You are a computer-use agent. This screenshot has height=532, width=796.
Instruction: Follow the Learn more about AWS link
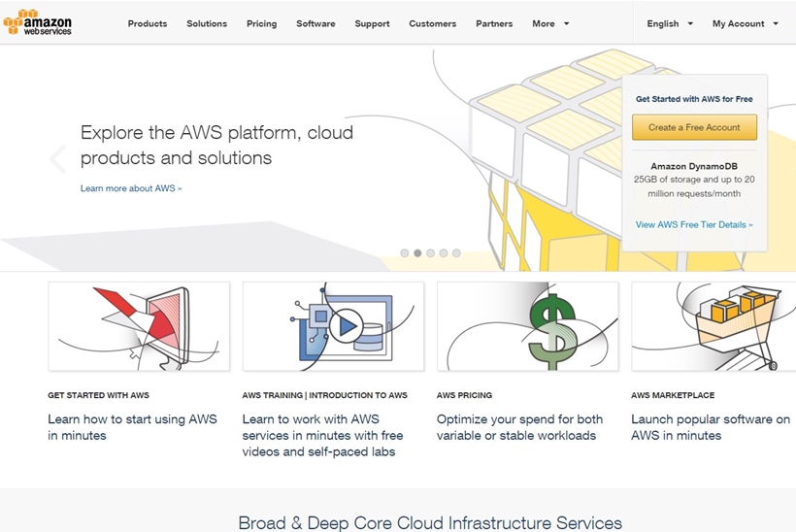[x=131, y=188]
